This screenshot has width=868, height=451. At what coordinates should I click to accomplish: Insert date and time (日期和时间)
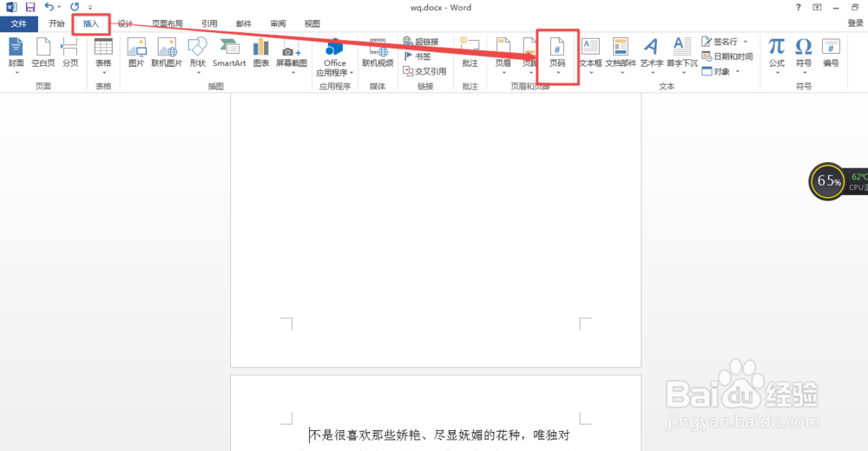727,56
